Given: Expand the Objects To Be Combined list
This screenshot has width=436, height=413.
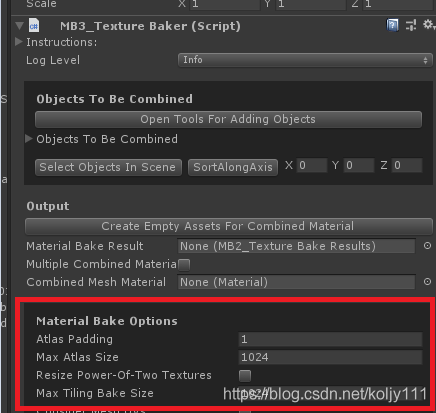Looking at the screenshot, I should pyautogui.click(x=29, y=139).
